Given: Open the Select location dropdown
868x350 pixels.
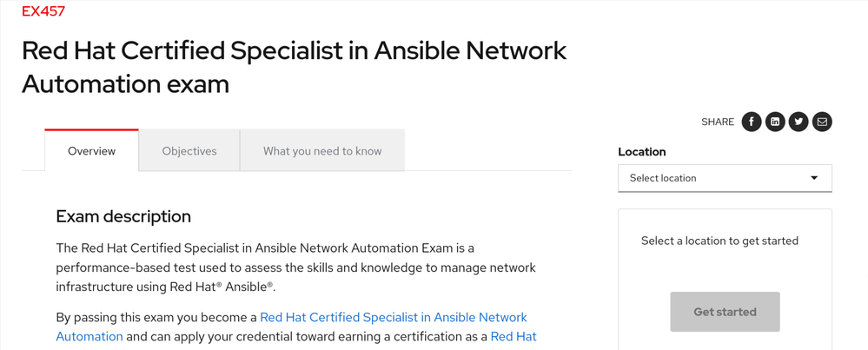Looking at the screenshot, I should click(712, 178).
